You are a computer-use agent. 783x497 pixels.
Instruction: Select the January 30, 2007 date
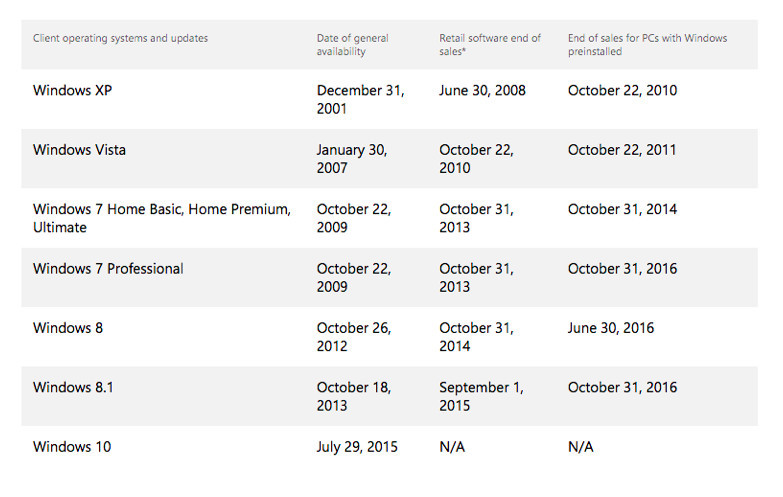pos(352,159)
